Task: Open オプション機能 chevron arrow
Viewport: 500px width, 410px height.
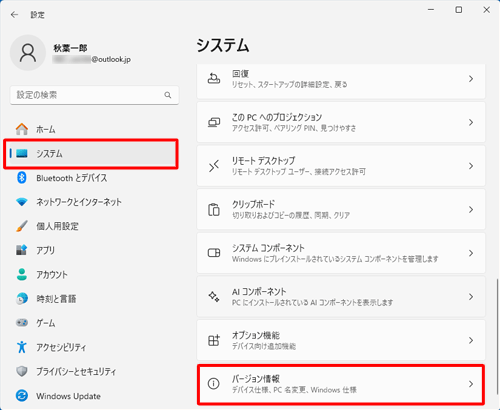Action: click(471, 340)
